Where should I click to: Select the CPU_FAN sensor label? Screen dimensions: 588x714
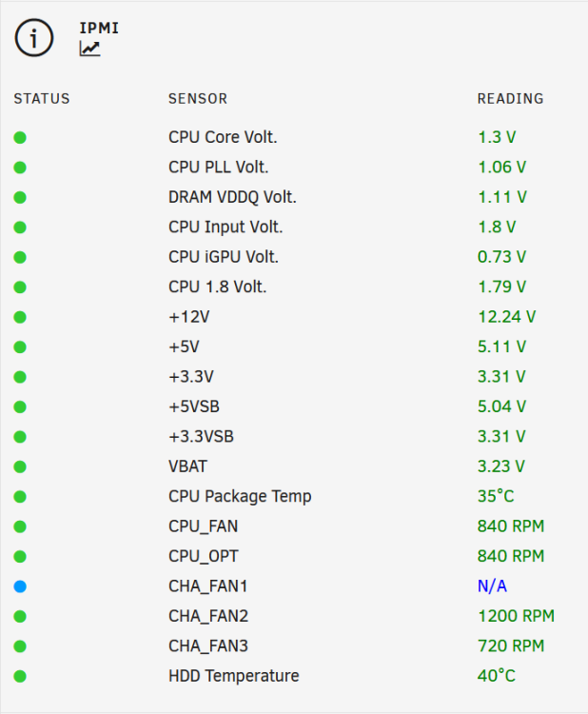click(x=203, y=526)
